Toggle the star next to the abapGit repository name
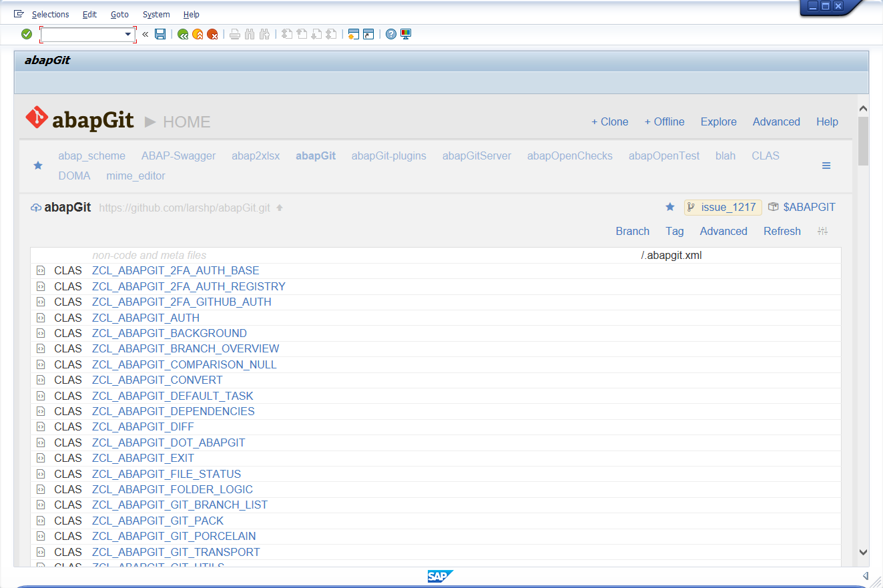Image resolution: width=883 pixels, height=588 pixels. click(669, 207)
